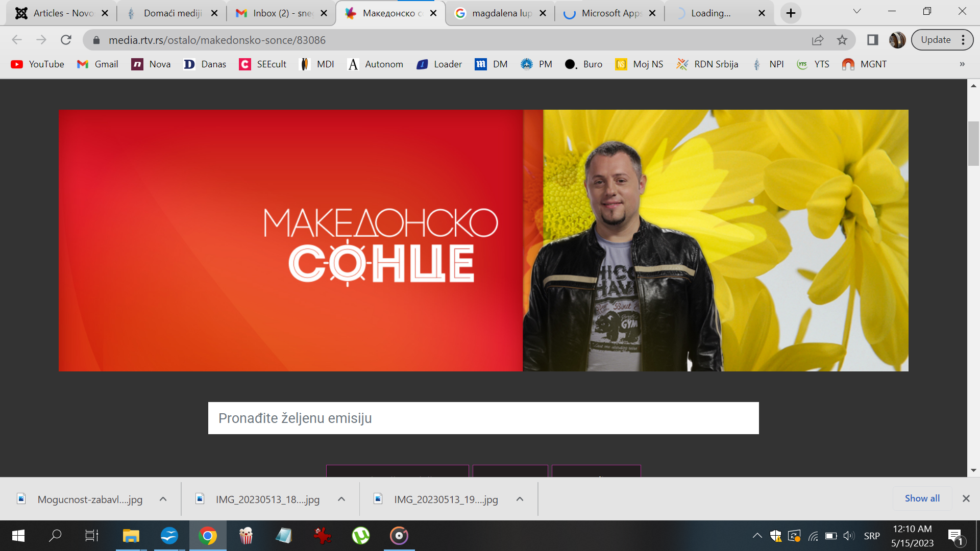Open Windows taskbar search
The width and height of the screenshot is (980, 551).
[x=55, y=536]
